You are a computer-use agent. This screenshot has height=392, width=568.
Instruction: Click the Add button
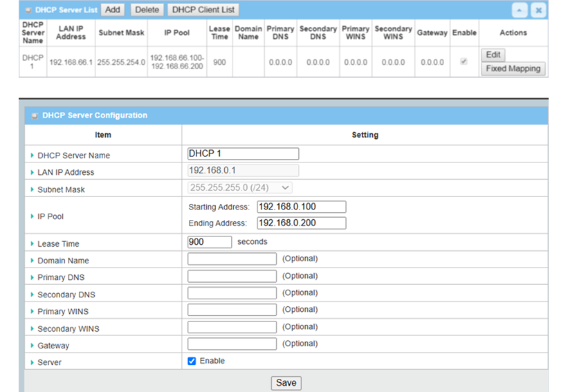113,10
